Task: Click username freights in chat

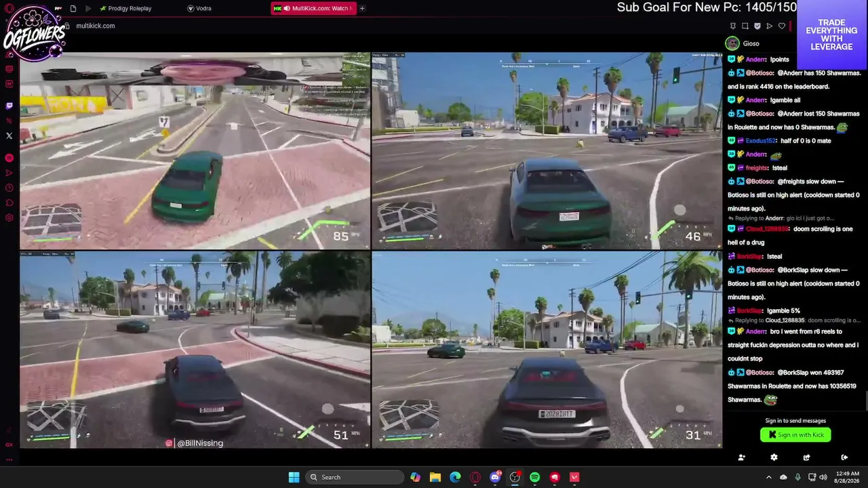Action: [757, 168]
